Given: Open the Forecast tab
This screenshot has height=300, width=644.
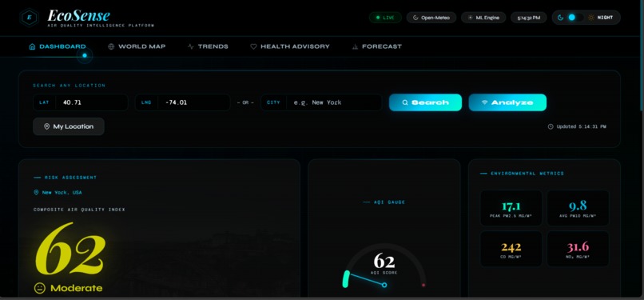Looking at the screenshot, I should (x=376, y=46).
